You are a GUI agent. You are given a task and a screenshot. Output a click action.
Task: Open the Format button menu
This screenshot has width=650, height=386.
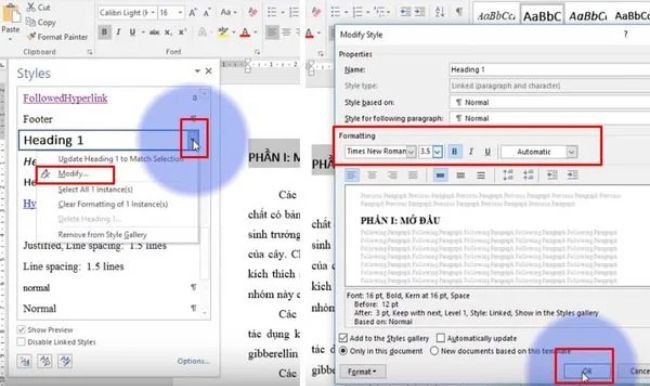362,371
